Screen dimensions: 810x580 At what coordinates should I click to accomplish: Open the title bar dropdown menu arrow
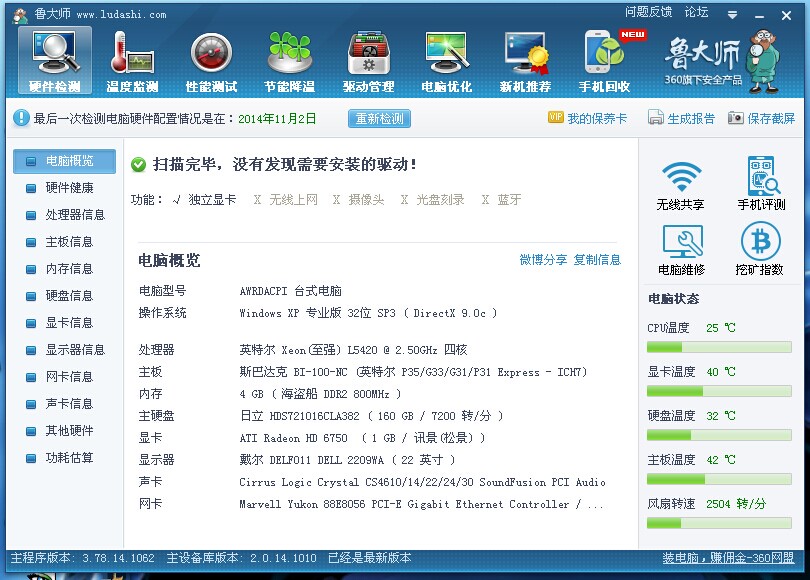pyautogui.click(x=733, y=15)
